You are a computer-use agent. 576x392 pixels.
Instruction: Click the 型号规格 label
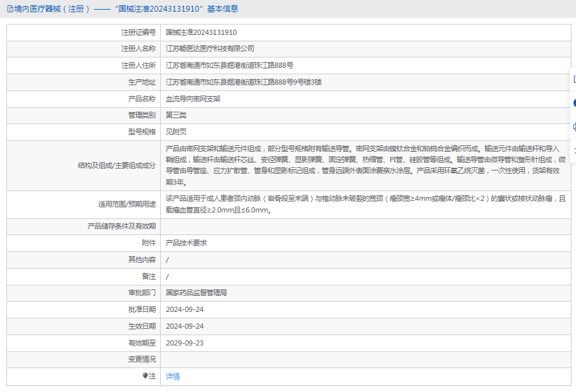(142, 132)
